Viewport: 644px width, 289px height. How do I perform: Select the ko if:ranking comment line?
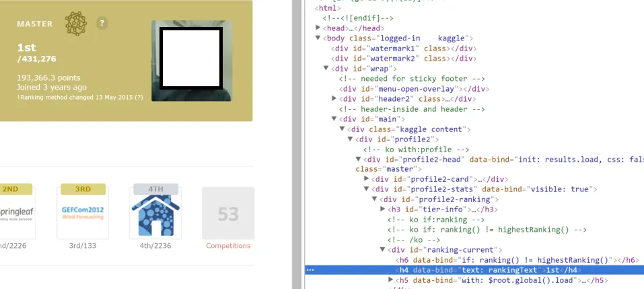(436, 220)
